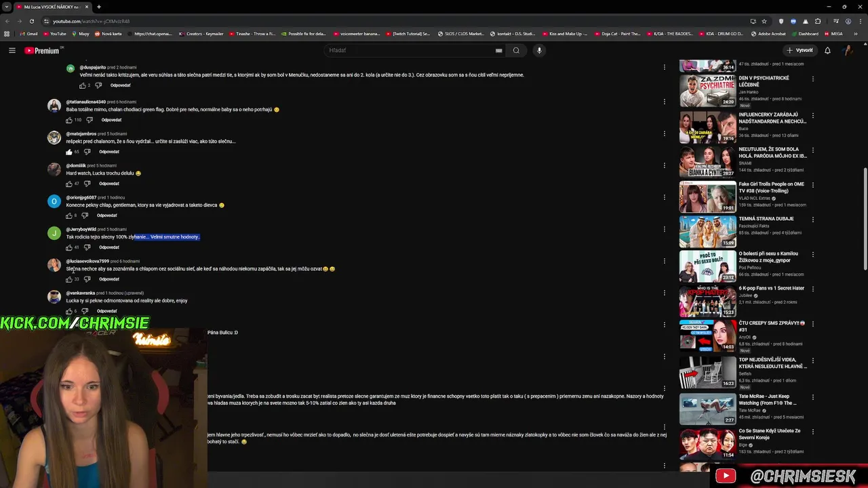Open @vankavranka profile avatar

click(x=54, y=297)
